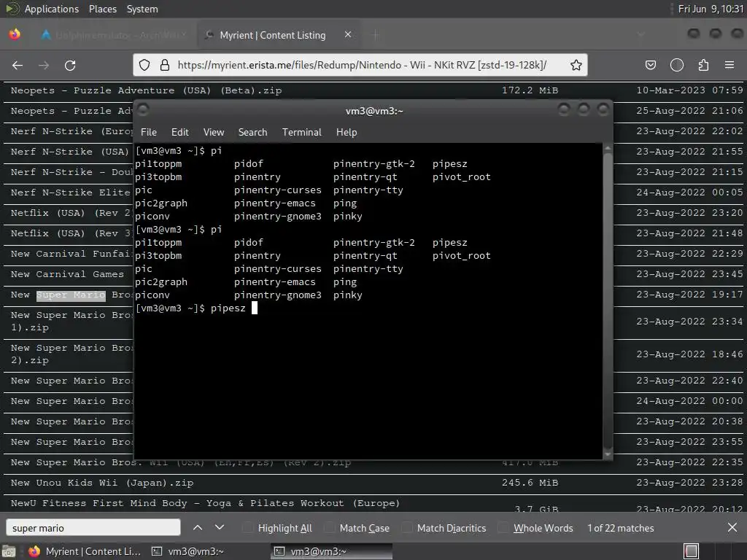Toggle Whole Words checkbox

[x=503, y=528]
